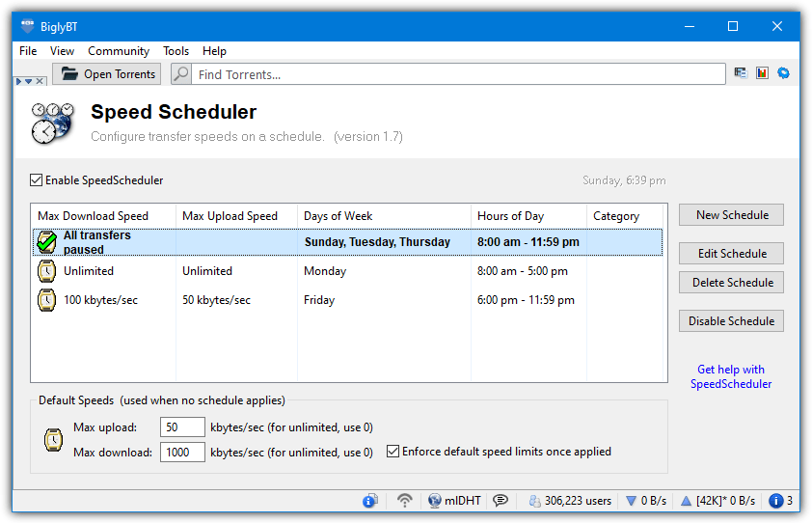Open the statistics bar chart icon
The image size is (812, 523).
(x=762, y=73)
